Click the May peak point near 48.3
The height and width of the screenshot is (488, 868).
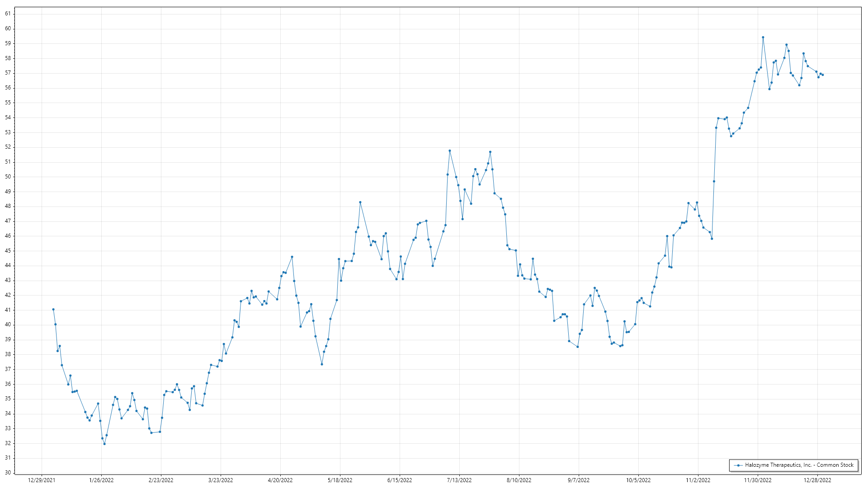click(360, 202)
